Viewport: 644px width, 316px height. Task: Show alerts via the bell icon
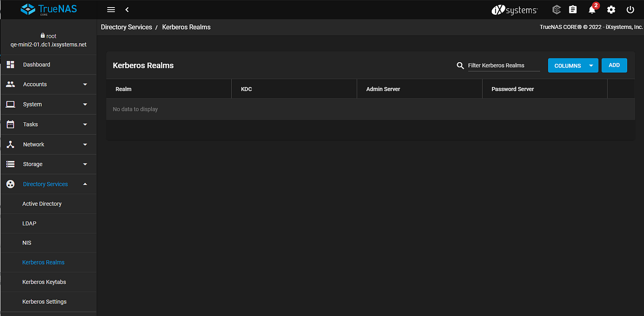(x=592, y=10)
